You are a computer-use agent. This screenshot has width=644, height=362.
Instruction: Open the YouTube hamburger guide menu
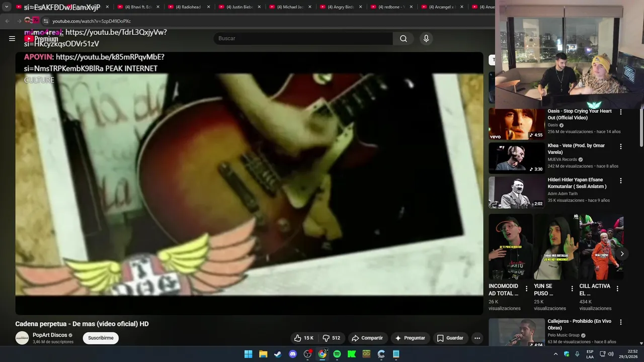pos(12,38)
